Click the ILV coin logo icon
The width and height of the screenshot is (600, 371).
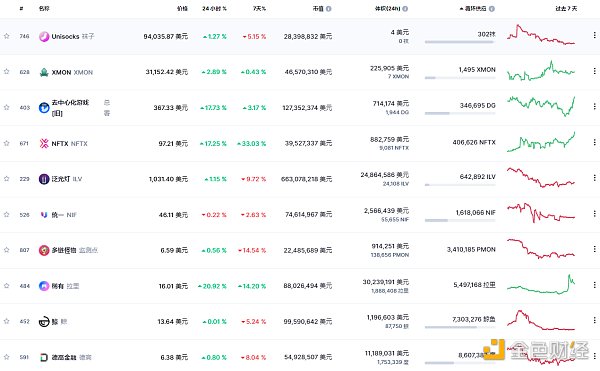click(44, 179)
